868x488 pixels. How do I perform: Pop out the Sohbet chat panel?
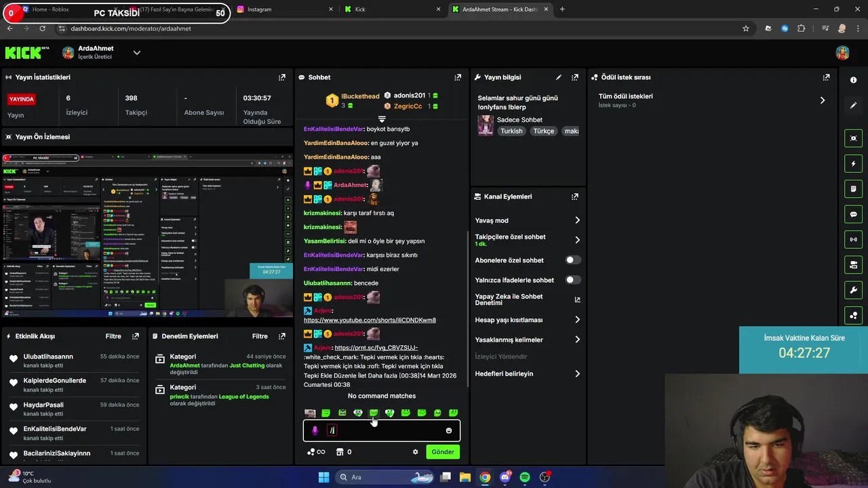pos(458,77)
